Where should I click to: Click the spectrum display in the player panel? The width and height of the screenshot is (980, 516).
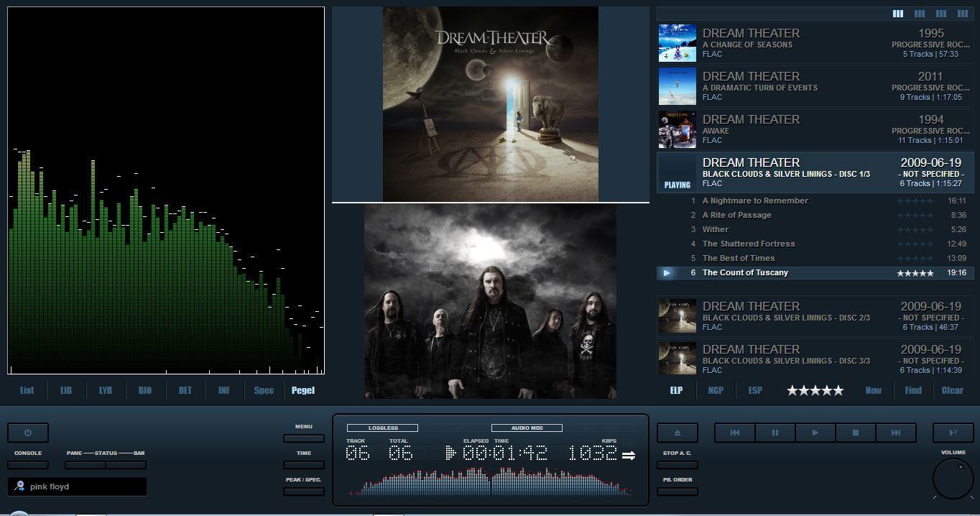pos(491,481)
